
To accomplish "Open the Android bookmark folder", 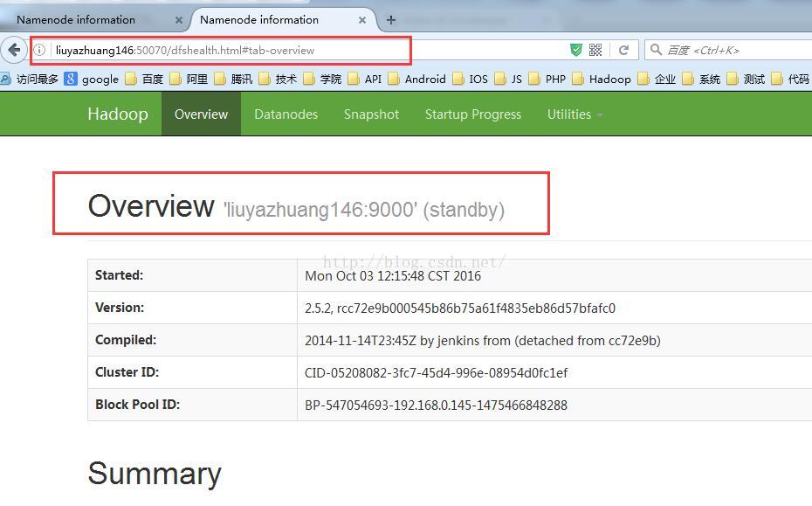I will 416,79.
